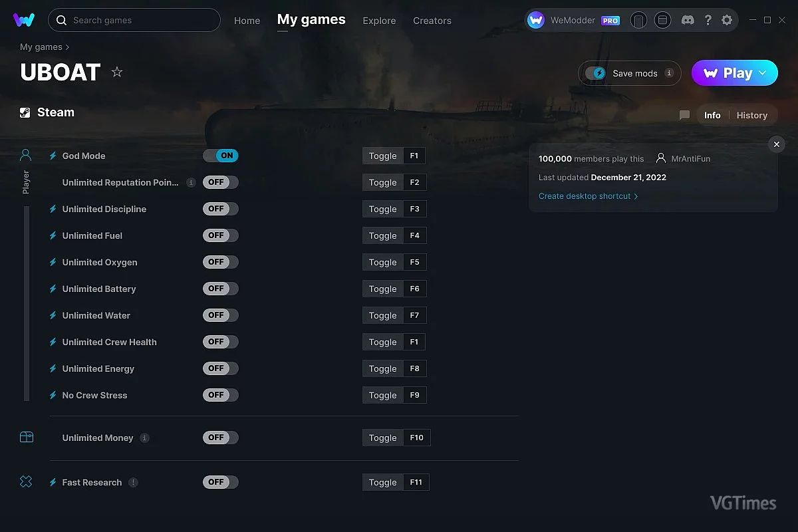Click the Create desktop shortcut link
This screenshot has height=532, width=798.
click(588, 196)
